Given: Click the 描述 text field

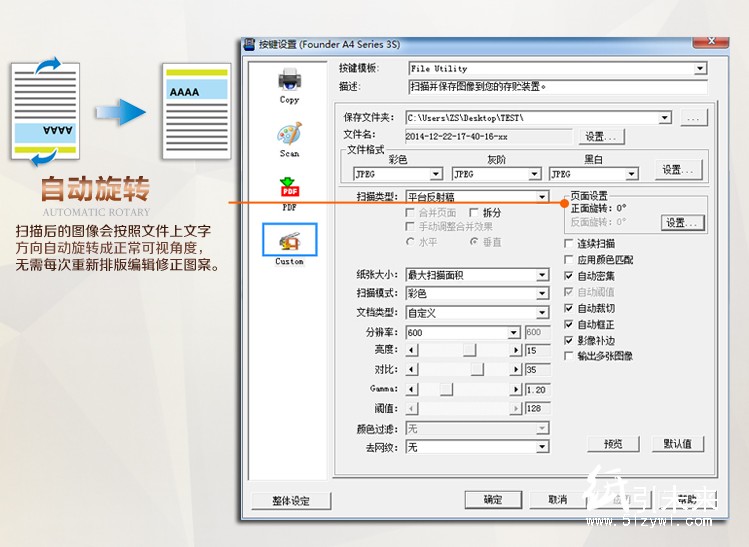Looking at the screenshot, I should coord(556,87).
